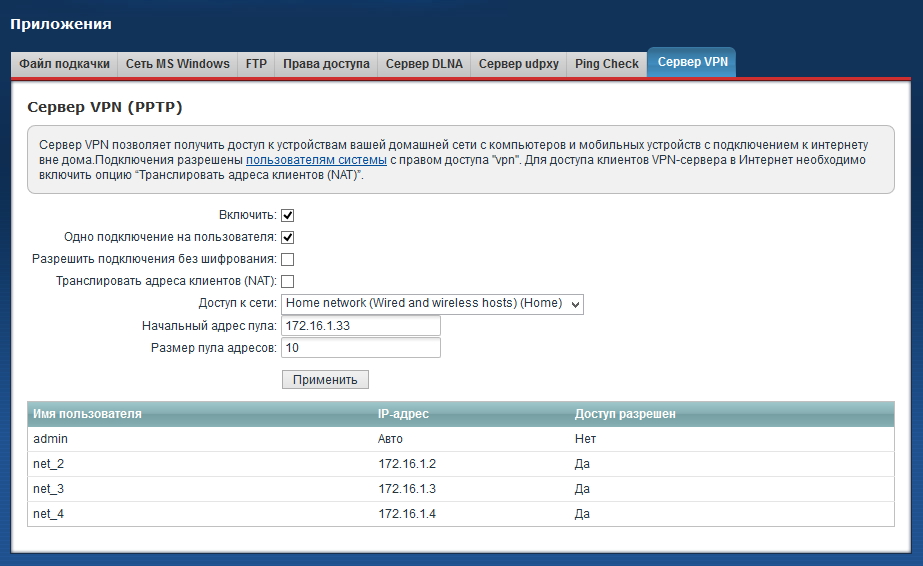This screenshot has height=566, width=923.
Task: Click the net_4 user row
Action: point(48,514)
